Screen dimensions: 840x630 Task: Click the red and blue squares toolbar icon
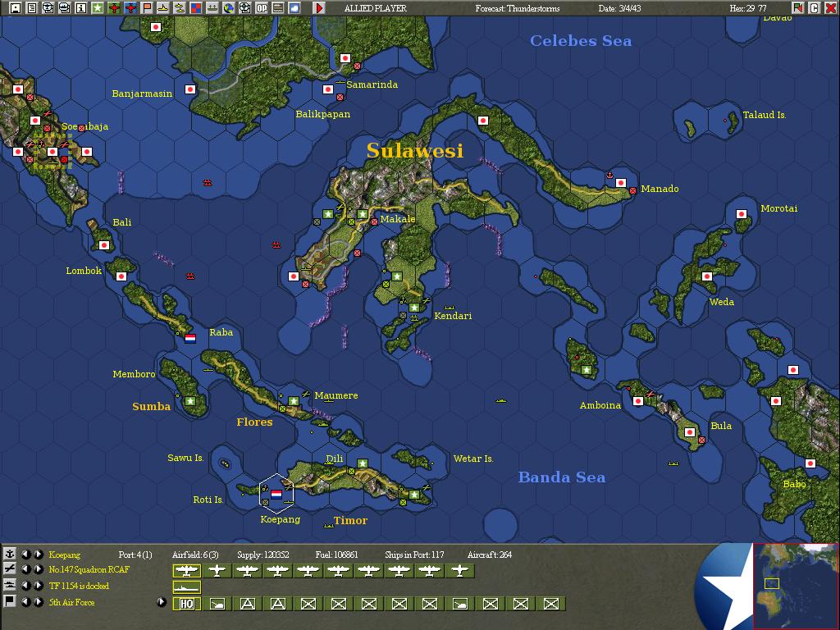tap(196, 8)
